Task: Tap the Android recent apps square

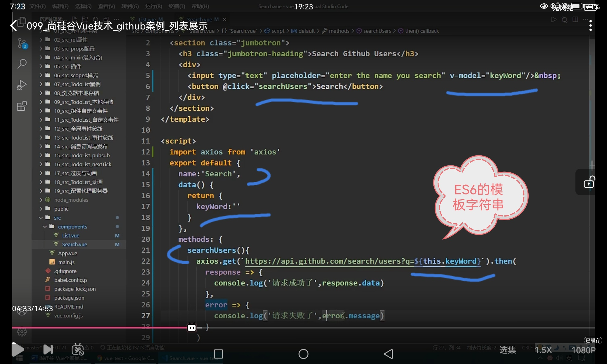Action: pos(218,354)
